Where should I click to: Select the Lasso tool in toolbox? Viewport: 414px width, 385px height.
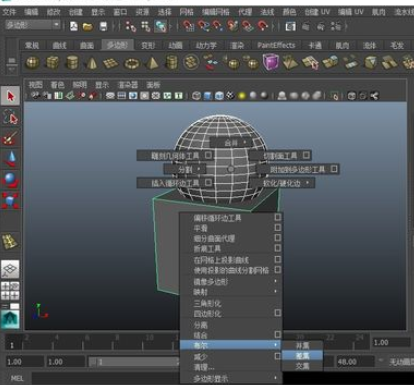11,118
